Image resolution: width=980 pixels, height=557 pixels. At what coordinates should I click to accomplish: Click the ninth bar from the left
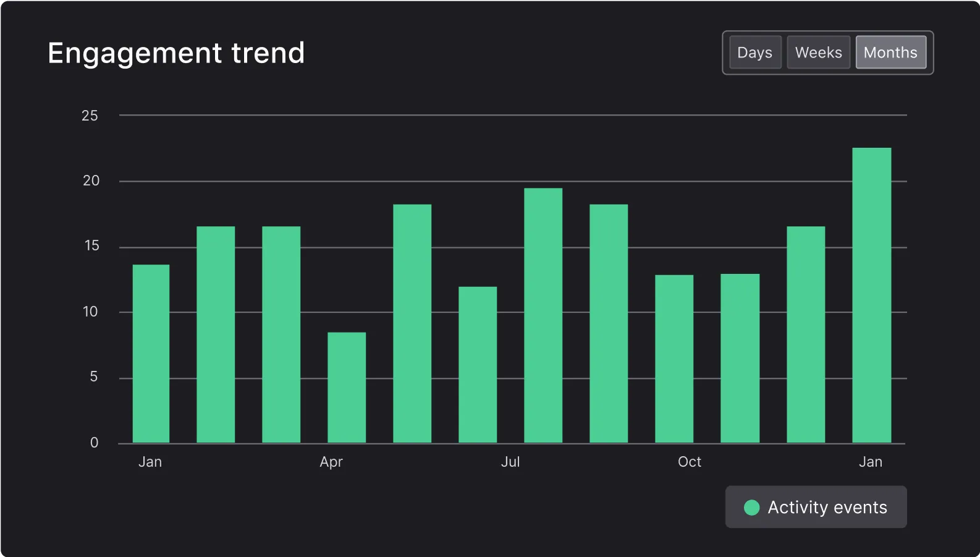click(674, 359)
